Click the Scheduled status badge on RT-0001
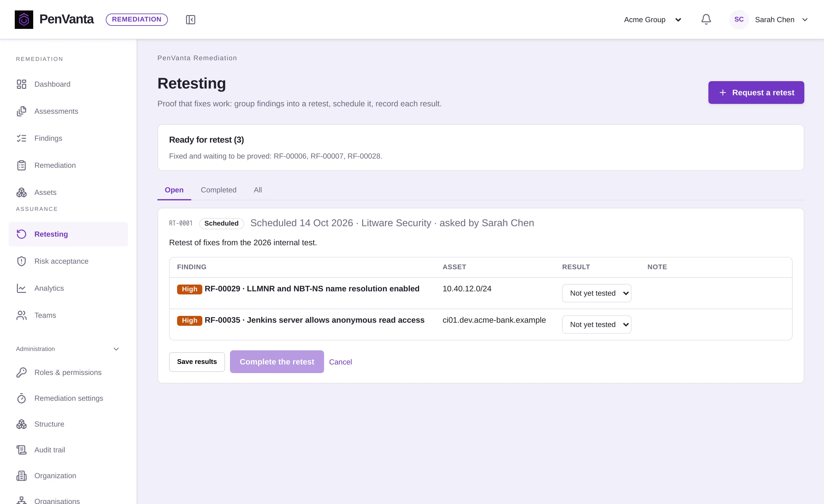This screenshot has width=824, height=504. pos(221,223)
